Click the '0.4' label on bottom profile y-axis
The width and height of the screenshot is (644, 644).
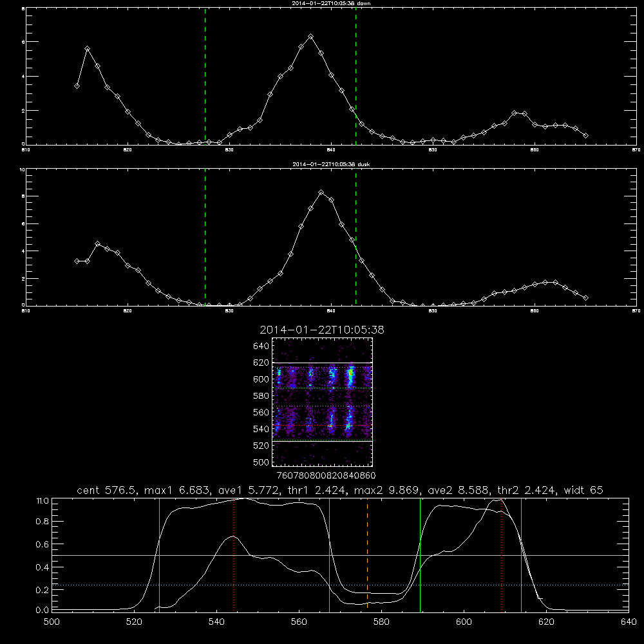click(43, 567)
